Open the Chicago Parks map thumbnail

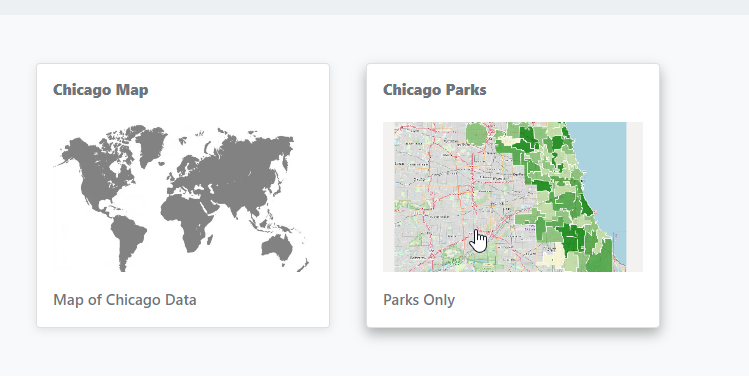(x=513, y=197)
